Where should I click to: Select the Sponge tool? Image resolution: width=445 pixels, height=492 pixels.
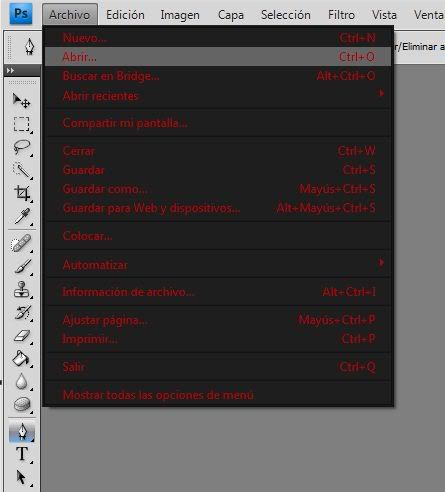(x=22, y=405)
